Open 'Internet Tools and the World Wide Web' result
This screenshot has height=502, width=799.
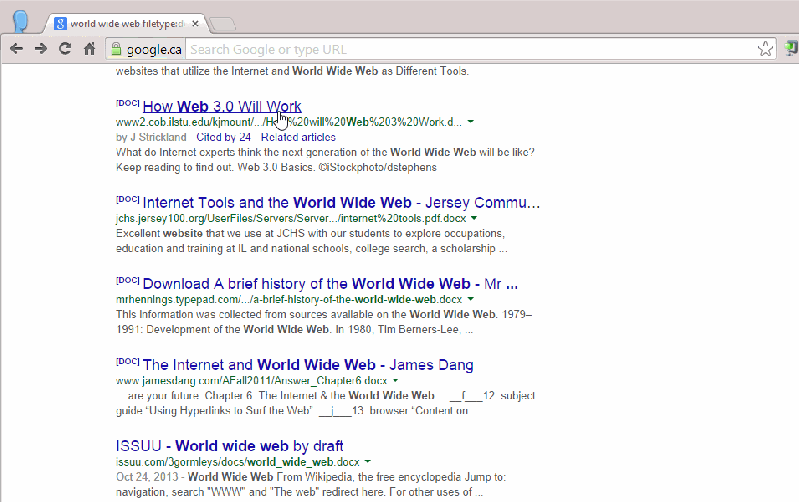pos(341,203)
